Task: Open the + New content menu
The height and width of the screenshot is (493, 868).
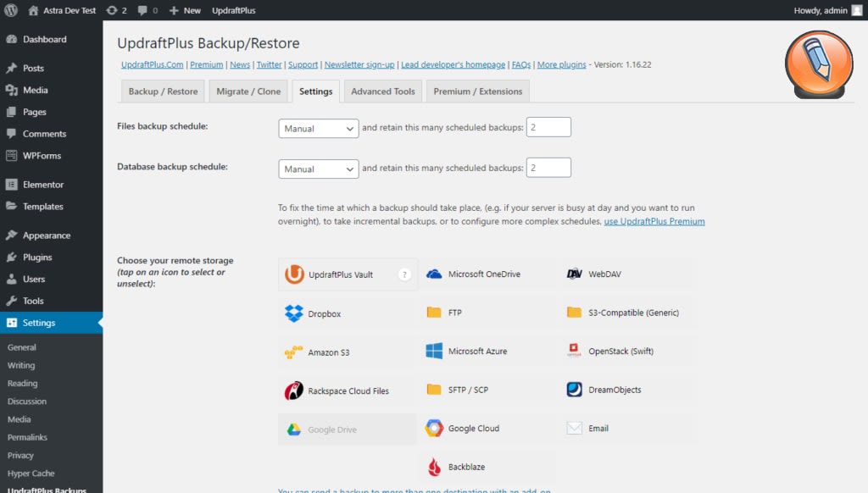Action: (185, 10)
